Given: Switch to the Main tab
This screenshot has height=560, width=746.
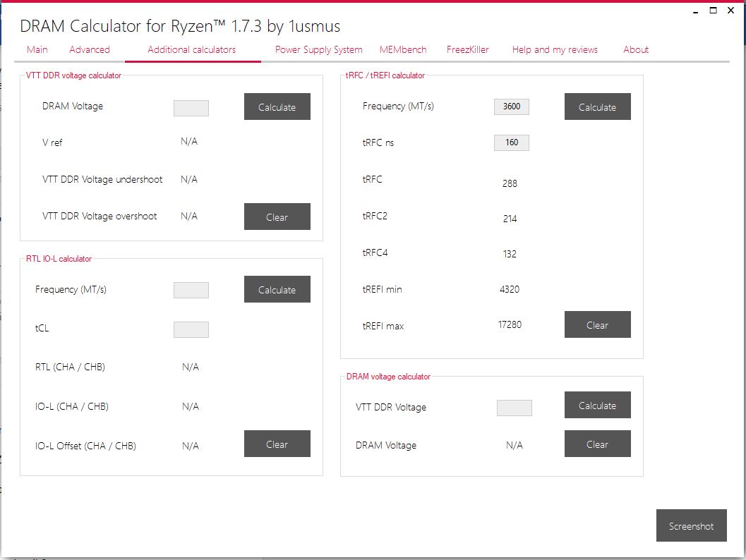Looking at the screenshot, I should [37, 49].
